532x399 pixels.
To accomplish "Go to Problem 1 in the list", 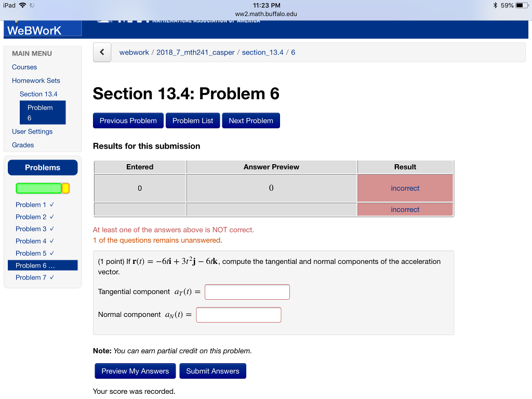I will (35, 205).
